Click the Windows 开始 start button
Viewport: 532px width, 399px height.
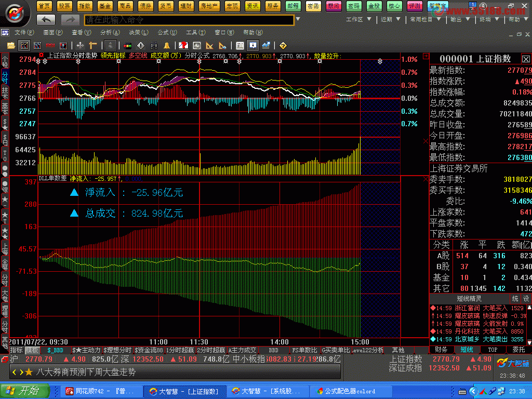click(25, 391)
